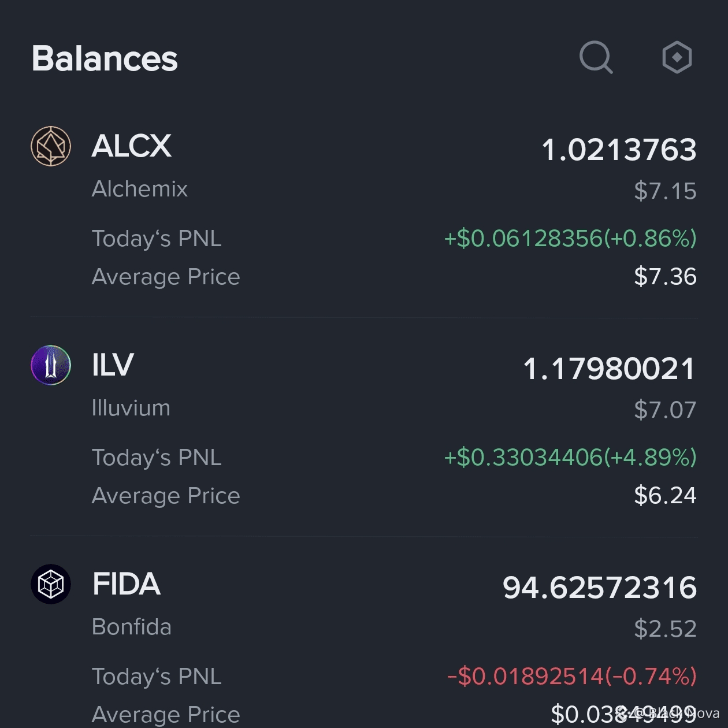Click the FIDA ticker label
This screenshot has height=728, width=728.
click(x=126, y=584)
